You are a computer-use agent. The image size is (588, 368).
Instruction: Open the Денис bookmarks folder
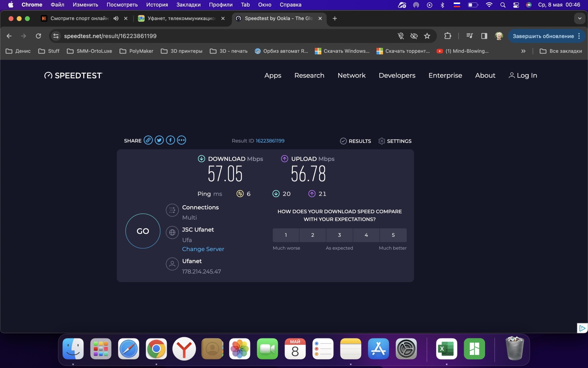coord(18,51)
